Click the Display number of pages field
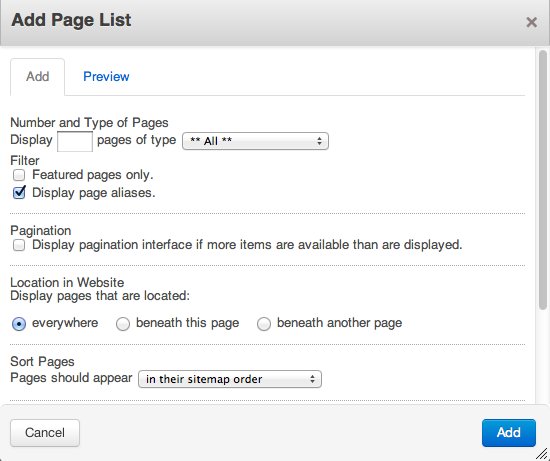 (x=75, y=141)
